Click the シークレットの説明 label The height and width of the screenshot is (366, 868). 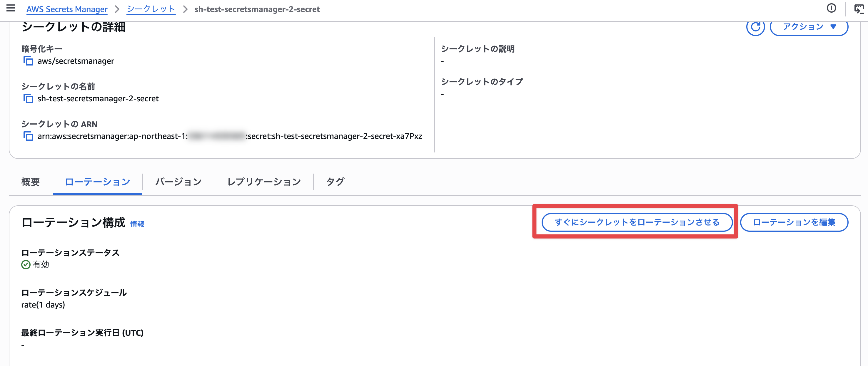478,49
